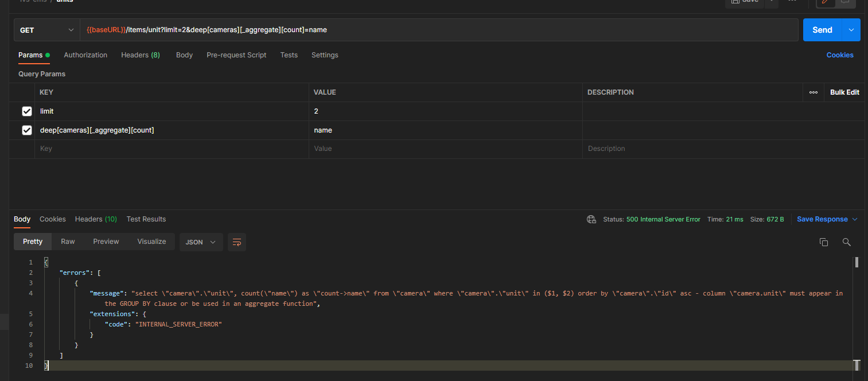Click the pencil edit icon at top right
The width and height of the screenshot is (868, 381).
point(826,2)
